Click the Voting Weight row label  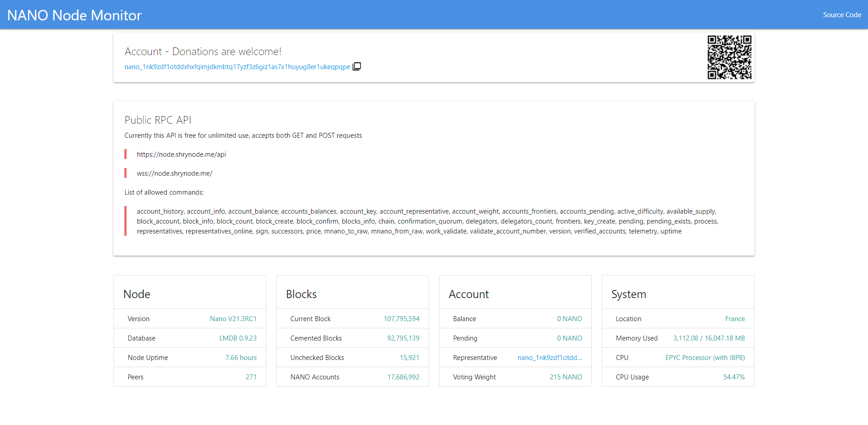point(474,377)
